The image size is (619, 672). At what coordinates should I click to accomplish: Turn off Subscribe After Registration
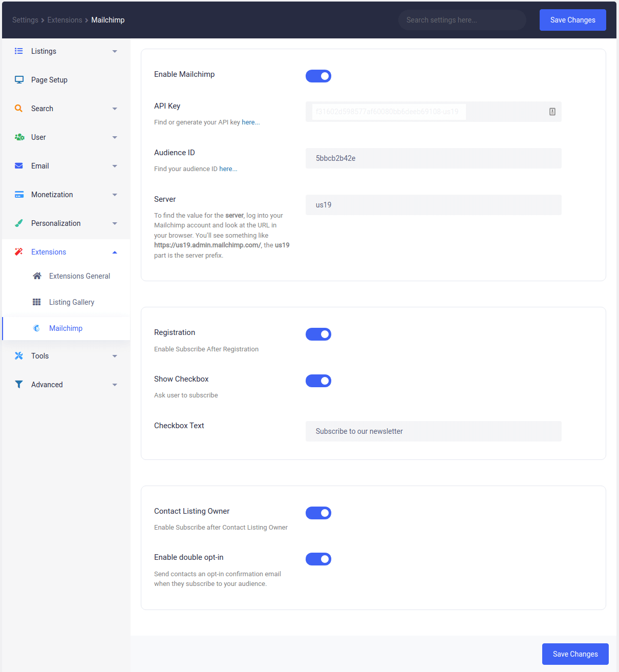tap(318, 334)
